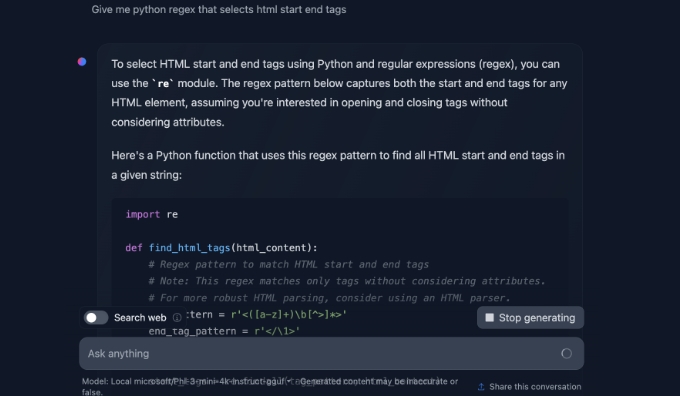Viewport: 680px width, 396px height.
Task: Click the Stop generating button
Action: pos(530,317)
